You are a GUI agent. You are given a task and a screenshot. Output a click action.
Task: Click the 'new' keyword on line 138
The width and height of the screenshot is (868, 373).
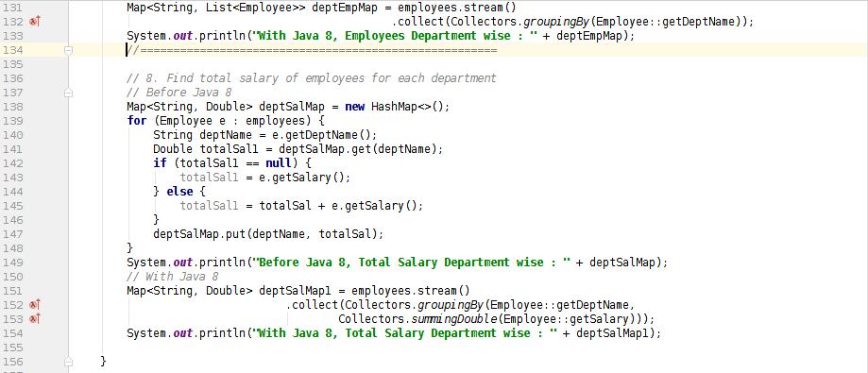click(x=355, y=107)
